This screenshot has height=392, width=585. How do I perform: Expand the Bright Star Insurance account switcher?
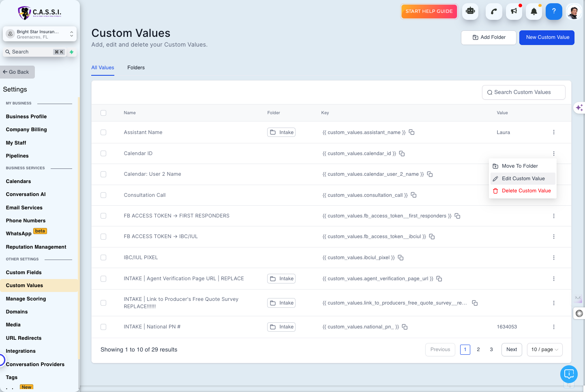[39, 34]
